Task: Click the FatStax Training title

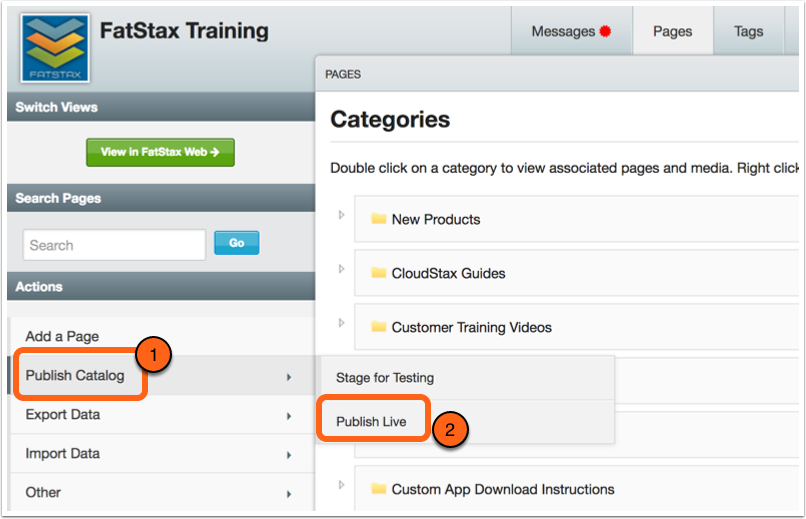Action: [x=184, y=31]
